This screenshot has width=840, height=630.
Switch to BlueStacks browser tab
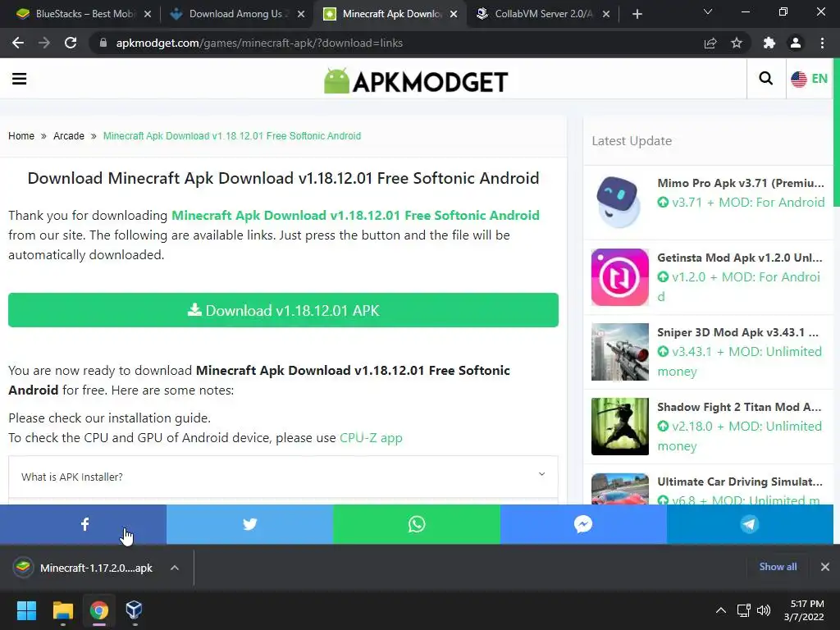pyautogui.click(x=83, y=14)
